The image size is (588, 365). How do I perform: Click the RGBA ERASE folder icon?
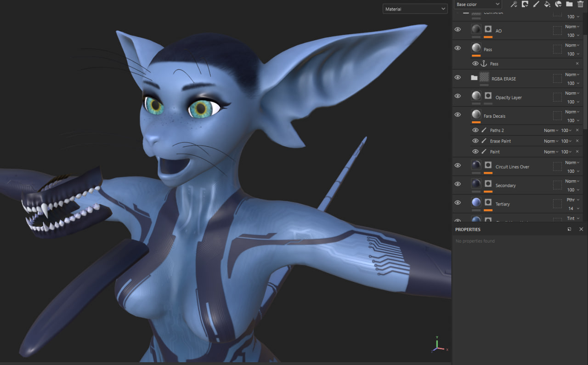(474, 78)
